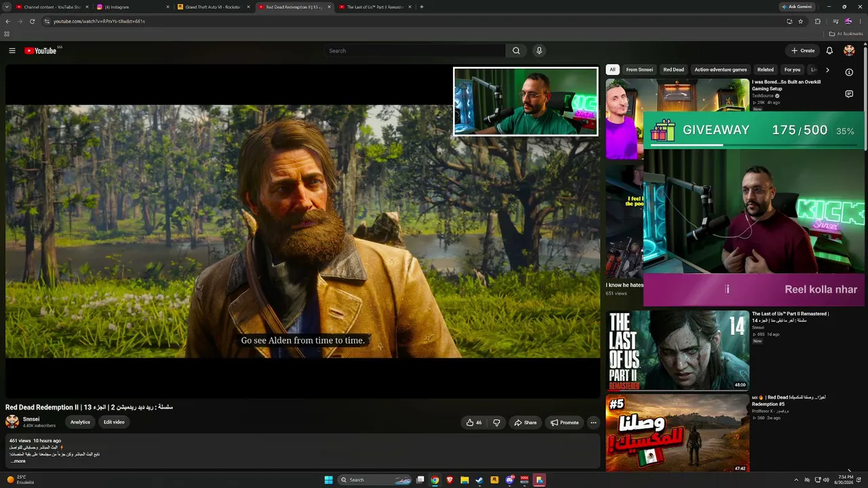Dislike the Red Dead Redemption video
Screen dimensions: 868x488
click(496, 422)
